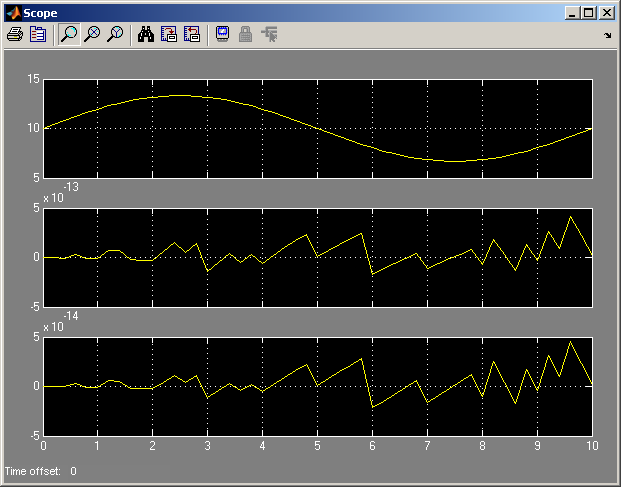Click the middle x10^-13 error plot
Screen dimensions: 621x487
(318, 258)
